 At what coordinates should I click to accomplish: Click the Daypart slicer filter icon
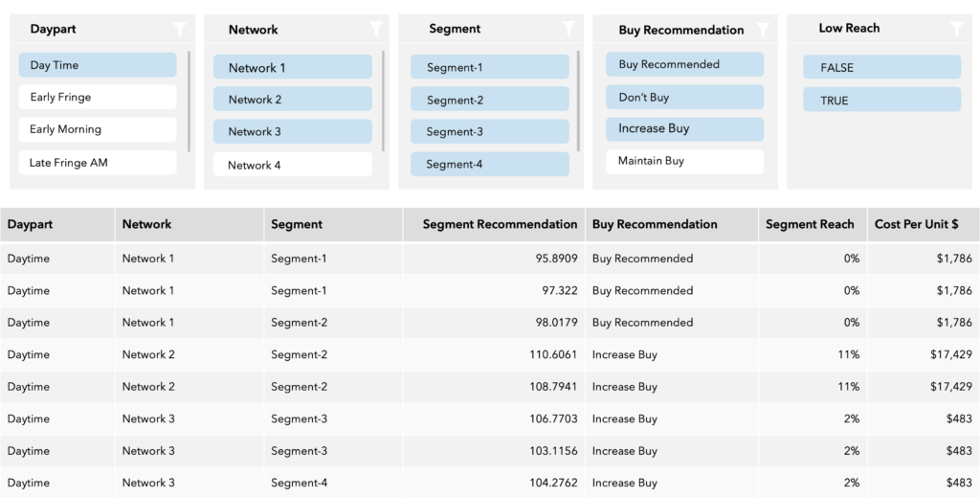tap(179, 29)
